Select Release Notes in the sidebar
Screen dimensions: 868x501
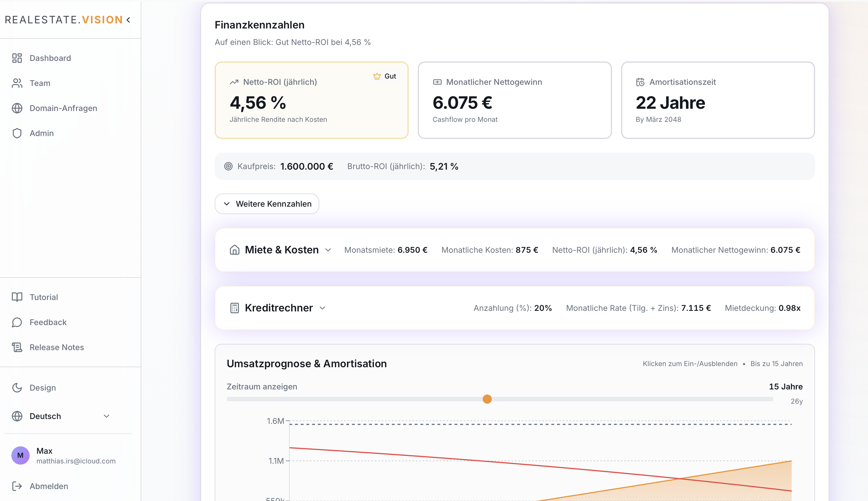tap(56, 347)
